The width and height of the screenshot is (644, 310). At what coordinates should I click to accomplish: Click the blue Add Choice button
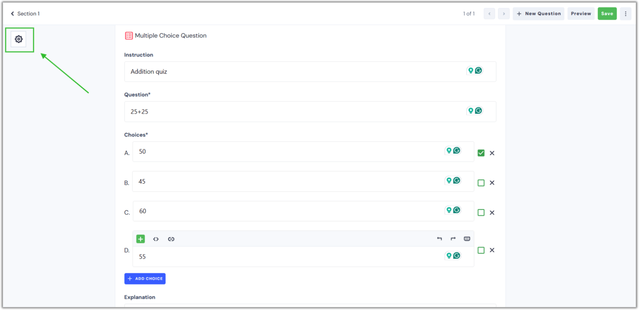[x=145, y=279]
